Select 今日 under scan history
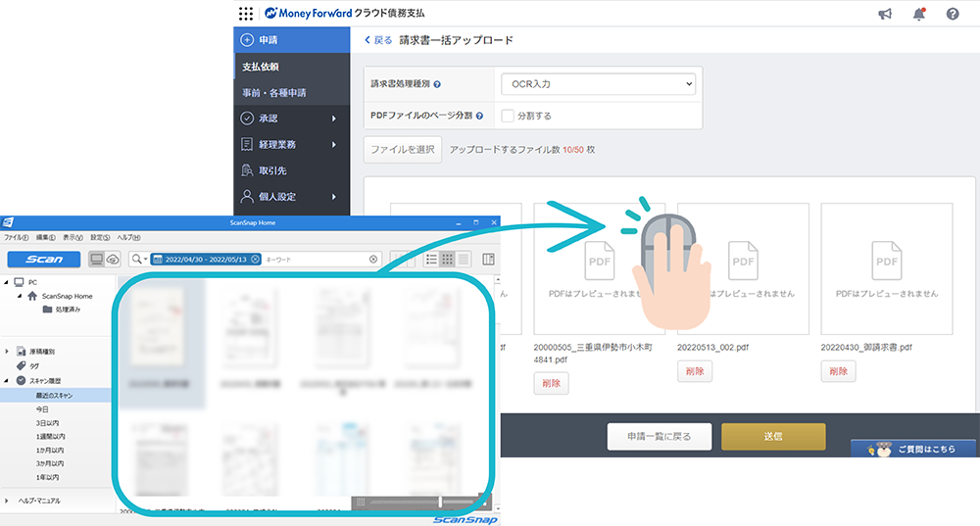 pos(42,409)
